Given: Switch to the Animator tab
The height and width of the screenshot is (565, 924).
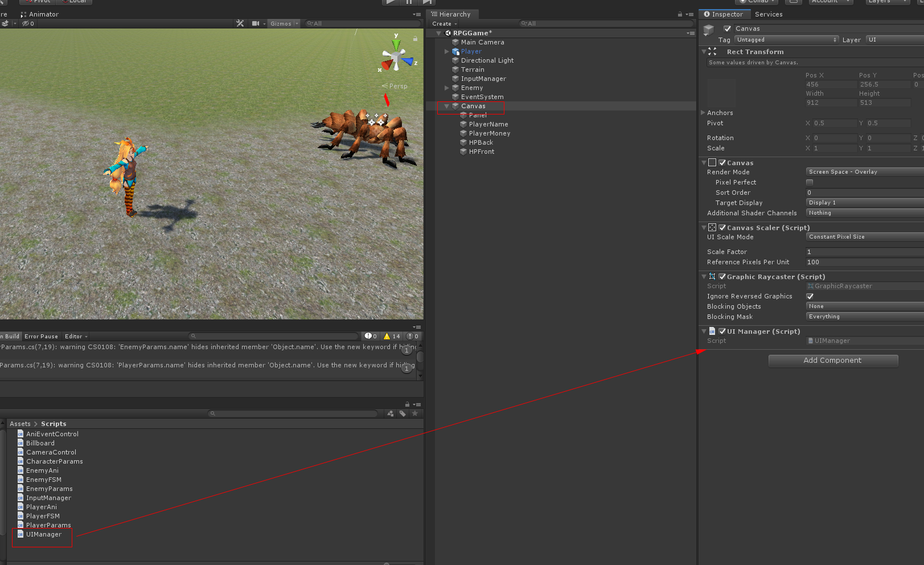Looking at the screenshot, I should (40, 14).
